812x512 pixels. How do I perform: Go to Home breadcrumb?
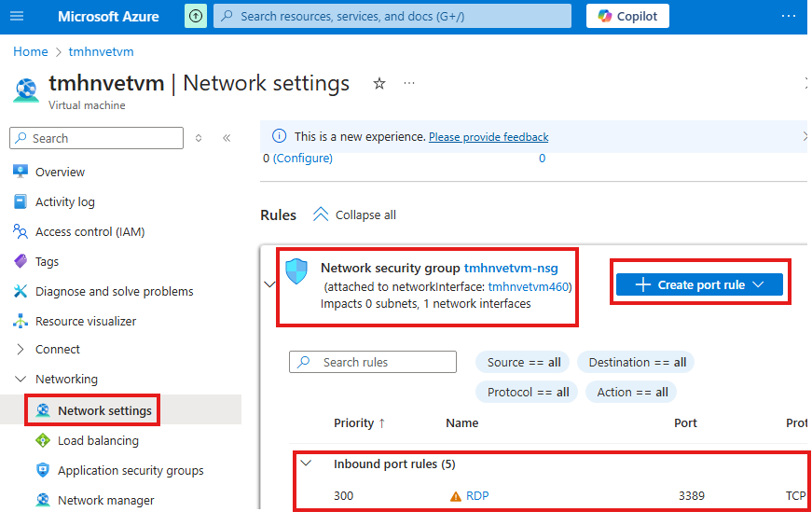pyautogui.click(x=31, y=52)
